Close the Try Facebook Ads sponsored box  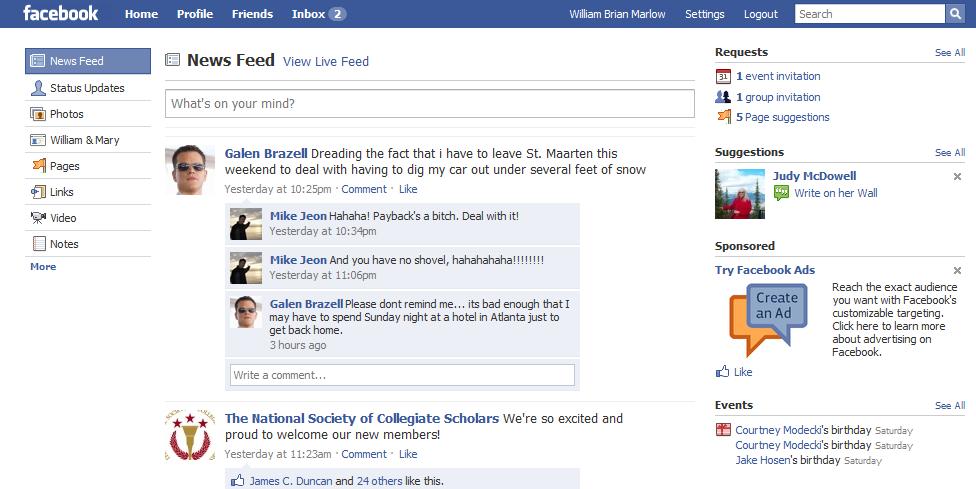tap(957, 271)
